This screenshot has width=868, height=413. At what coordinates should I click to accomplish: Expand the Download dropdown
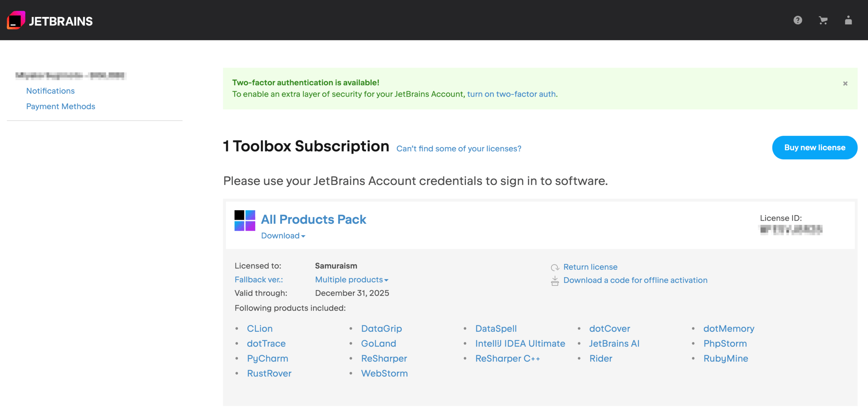(x=283, y=235)
